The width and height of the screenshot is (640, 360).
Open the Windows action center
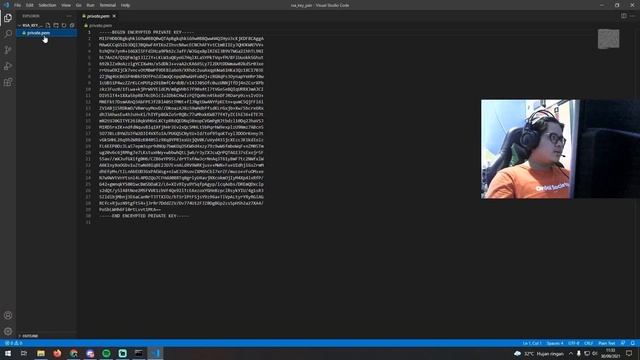pos(629,353)
